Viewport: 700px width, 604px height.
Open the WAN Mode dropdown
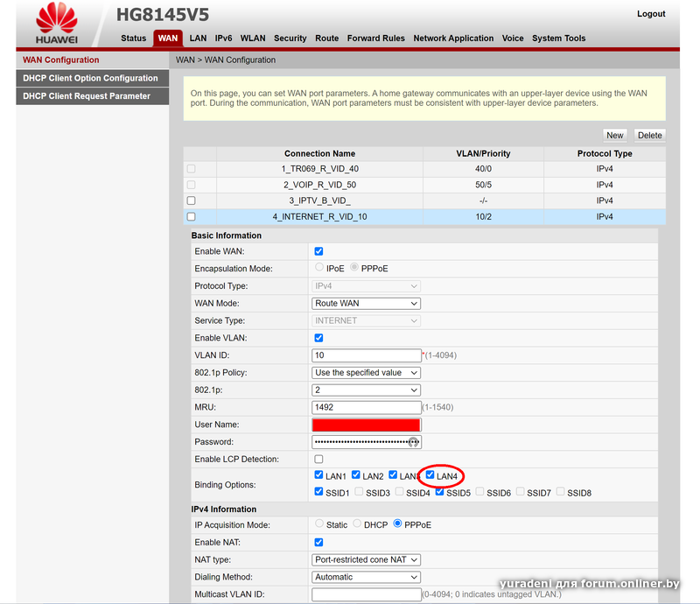(x=367, y=304)
